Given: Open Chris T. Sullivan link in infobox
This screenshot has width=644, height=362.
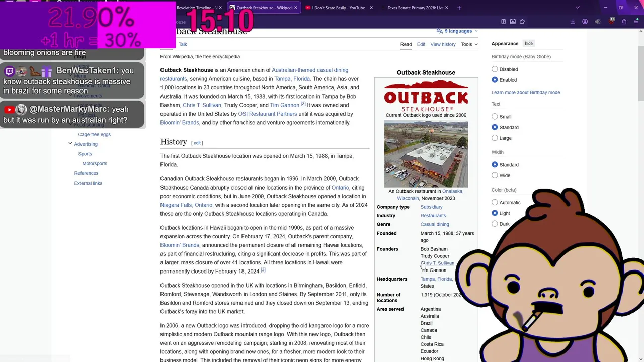Looking at the screenshot, I should [437, 263].
